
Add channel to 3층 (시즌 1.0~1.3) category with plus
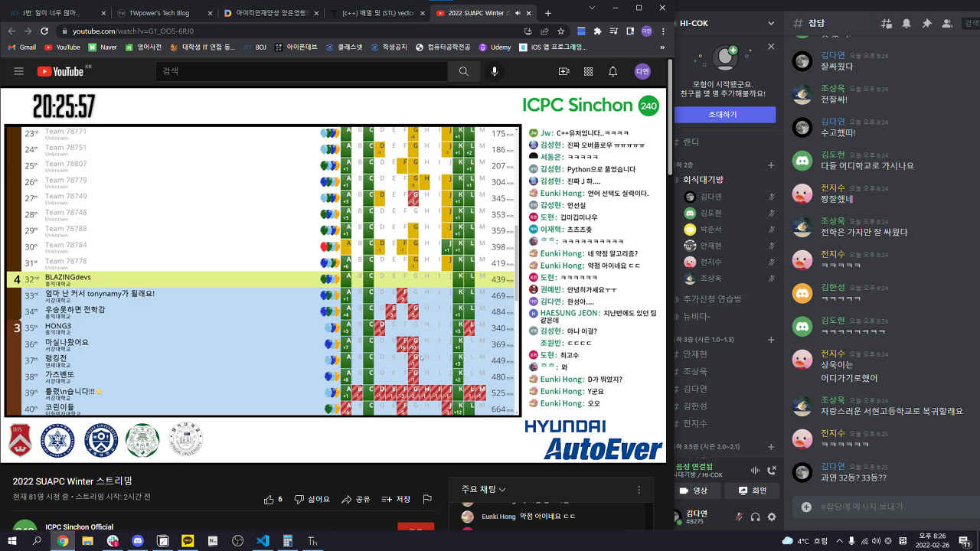(772, 339)
